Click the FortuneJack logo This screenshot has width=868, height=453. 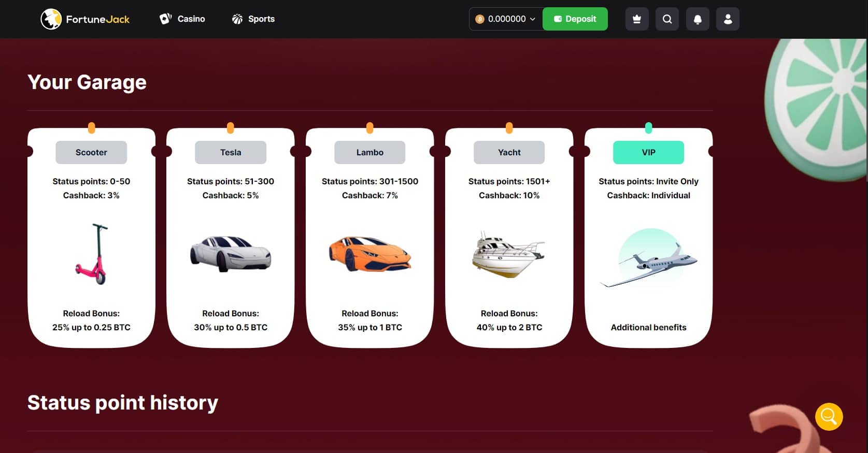(x=85, y=19)
